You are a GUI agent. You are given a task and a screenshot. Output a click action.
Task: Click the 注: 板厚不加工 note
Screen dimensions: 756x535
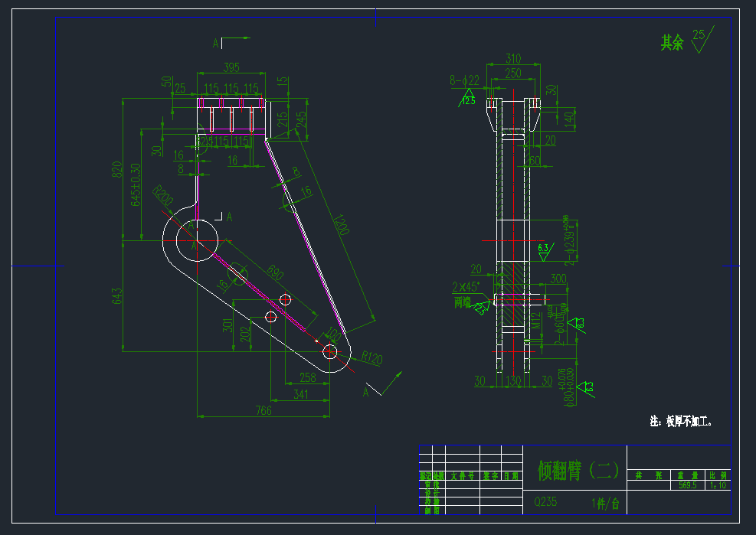(681, 421)
